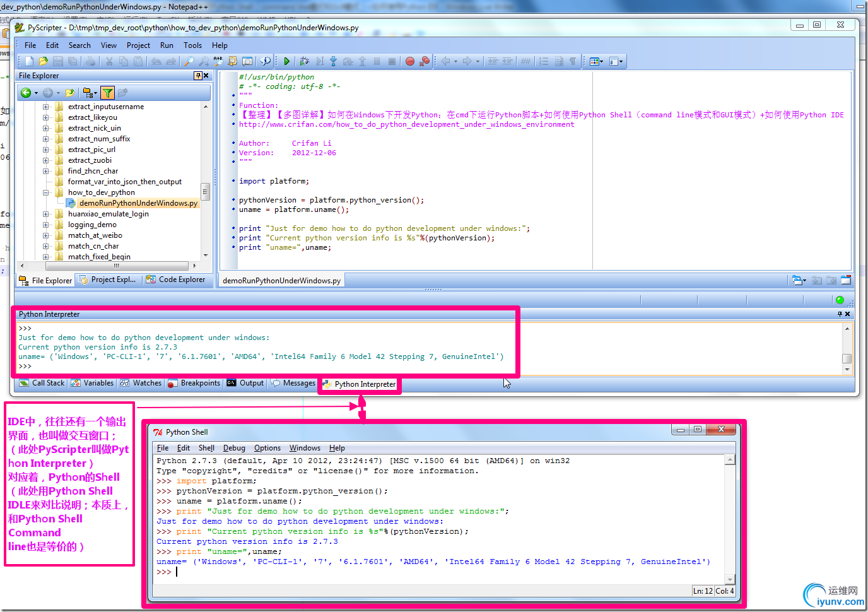The height and width of the screenshot is (612, 868).
Task: Go back with green arrow in File Explorer
Action: click(26, 93)
